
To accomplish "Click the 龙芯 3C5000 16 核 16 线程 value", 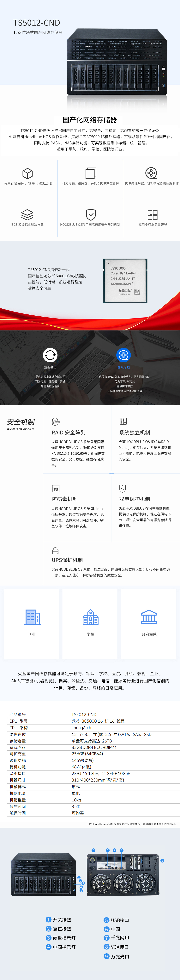I will coord(98,721).
